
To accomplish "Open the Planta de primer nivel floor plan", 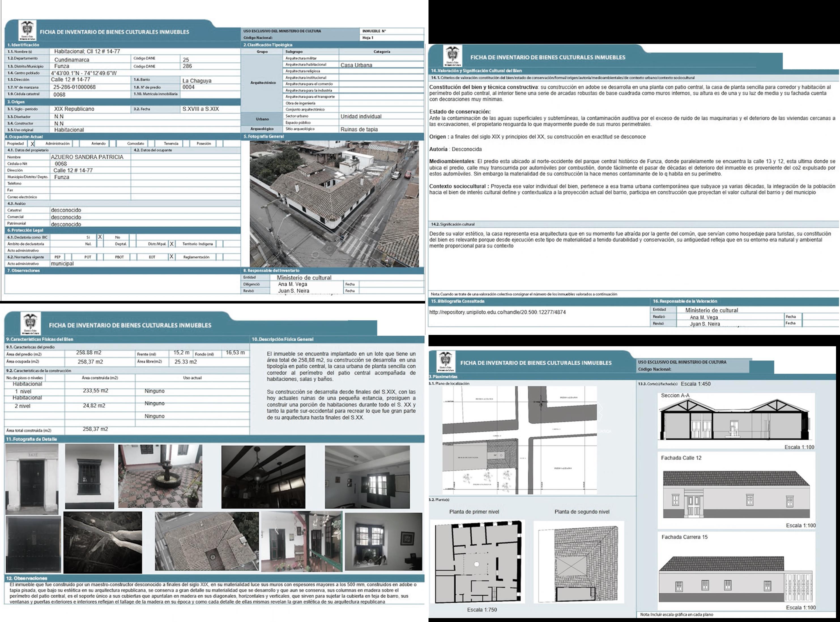I will click(478, 563).
